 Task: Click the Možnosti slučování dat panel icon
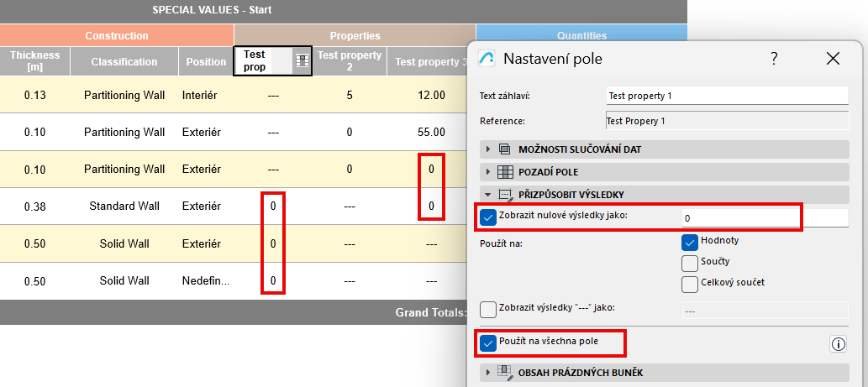(x=504, y=149)
